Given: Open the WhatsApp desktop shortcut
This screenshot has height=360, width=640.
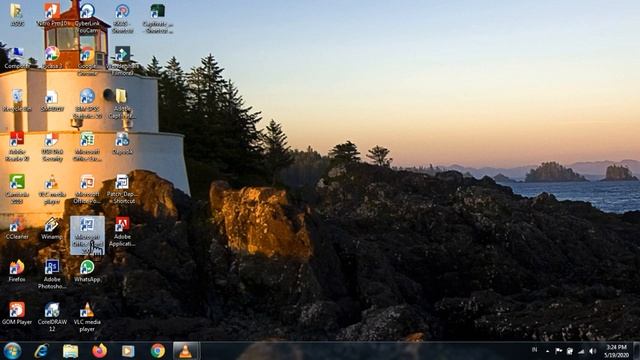Looking at the screenshot, I should click(87, 271).
